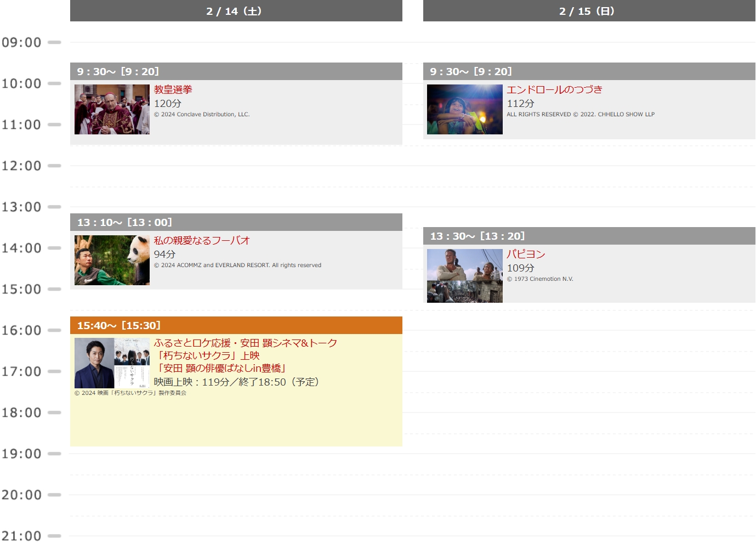This screenshot has height=543, width=756.
Task: Click the 13:10~ [13:00] showtime header
Action: click(236, 222)
